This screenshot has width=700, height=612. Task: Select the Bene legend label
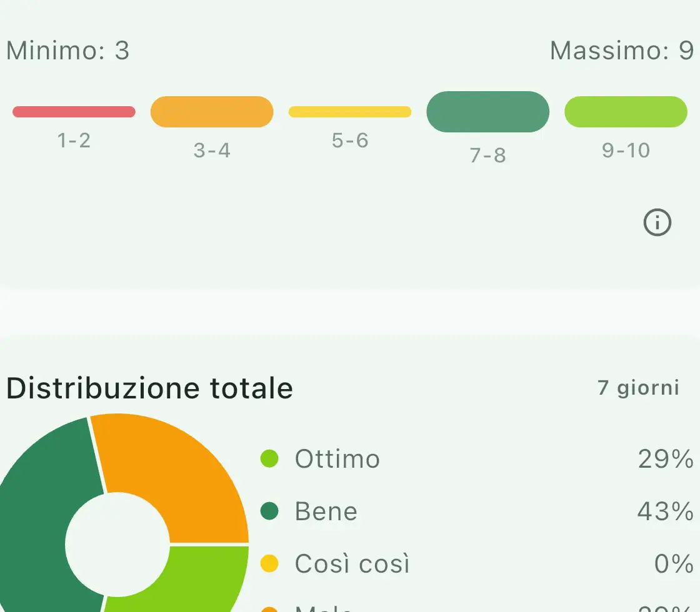coord(326,511)
